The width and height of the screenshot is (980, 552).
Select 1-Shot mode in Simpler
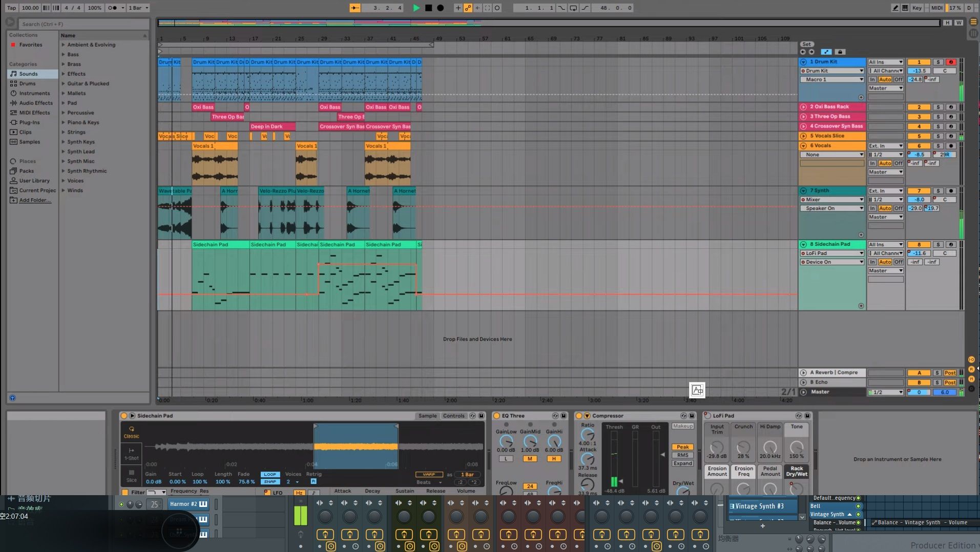[x=131, y=454]
